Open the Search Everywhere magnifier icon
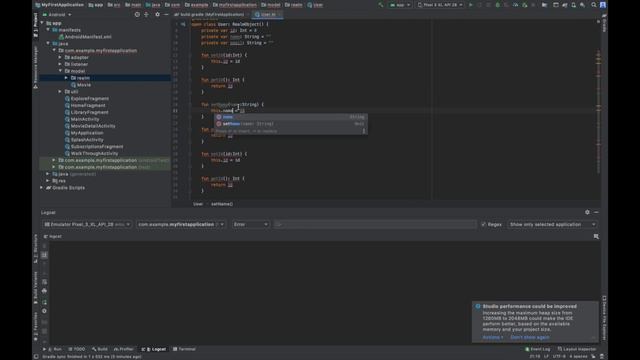This screenshot has width=640, height=360. [x=593, y=5]
